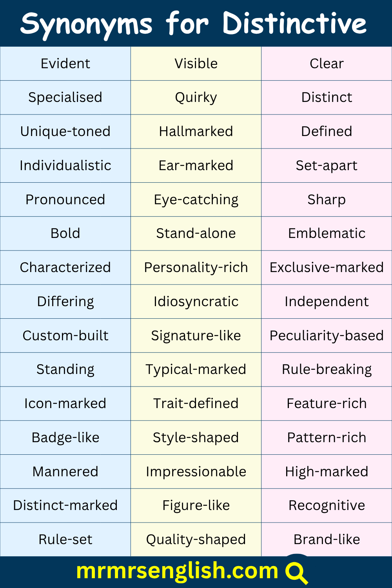
Task: Select 'Distinct-marked' in the blue column
Action: coord(65,505)
